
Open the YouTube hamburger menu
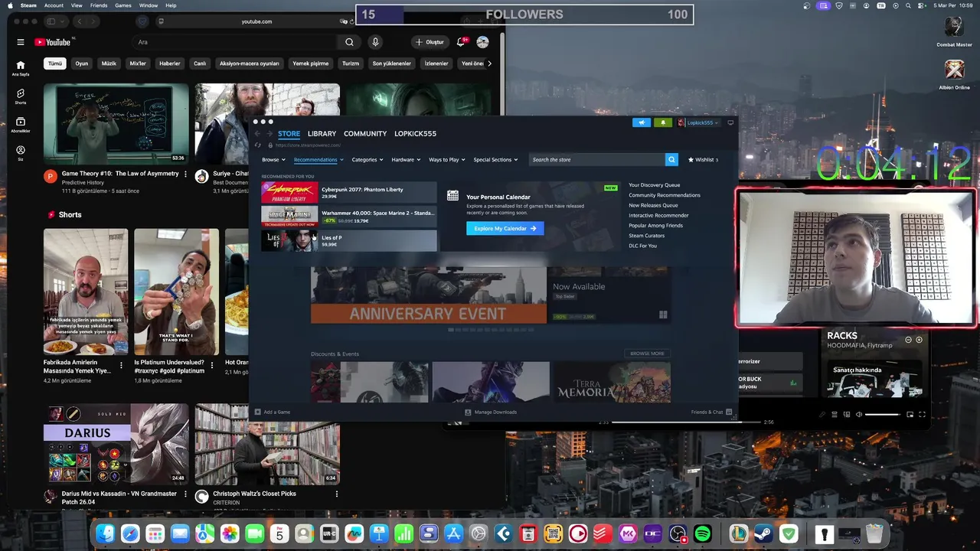click(x=21, y=42)
